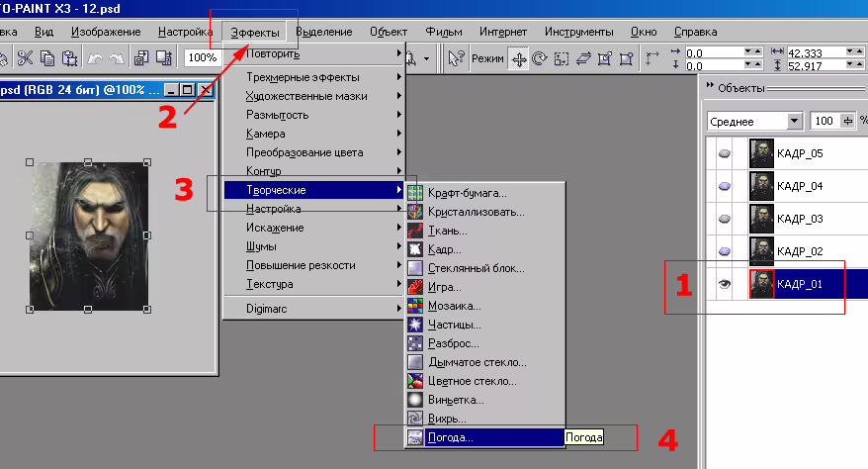Viewport: 868px width, 469px height.
Task: Open the Окно menu
Action: tap(644, 32)
